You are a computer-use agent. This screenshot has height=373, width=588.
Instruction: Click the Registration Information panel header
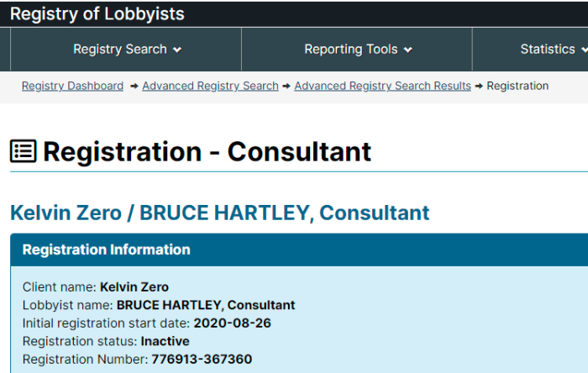point(299,250)
